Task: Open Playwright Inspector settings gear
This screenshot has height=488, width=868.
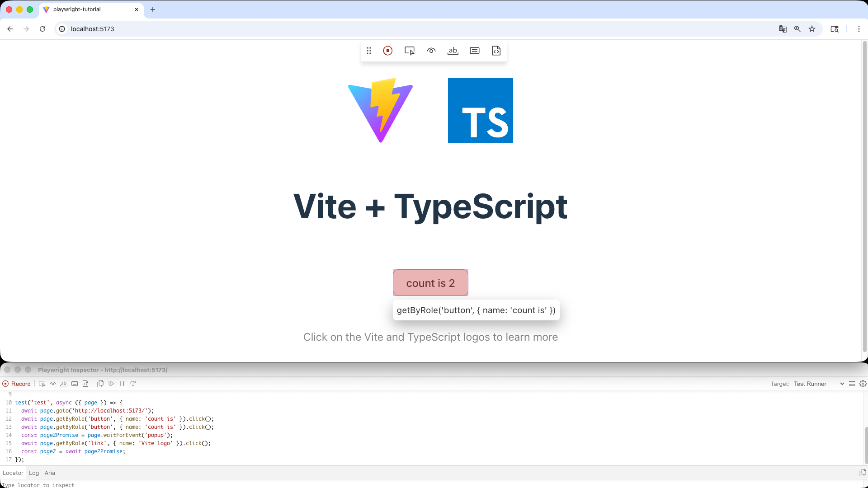Action: 863,384
